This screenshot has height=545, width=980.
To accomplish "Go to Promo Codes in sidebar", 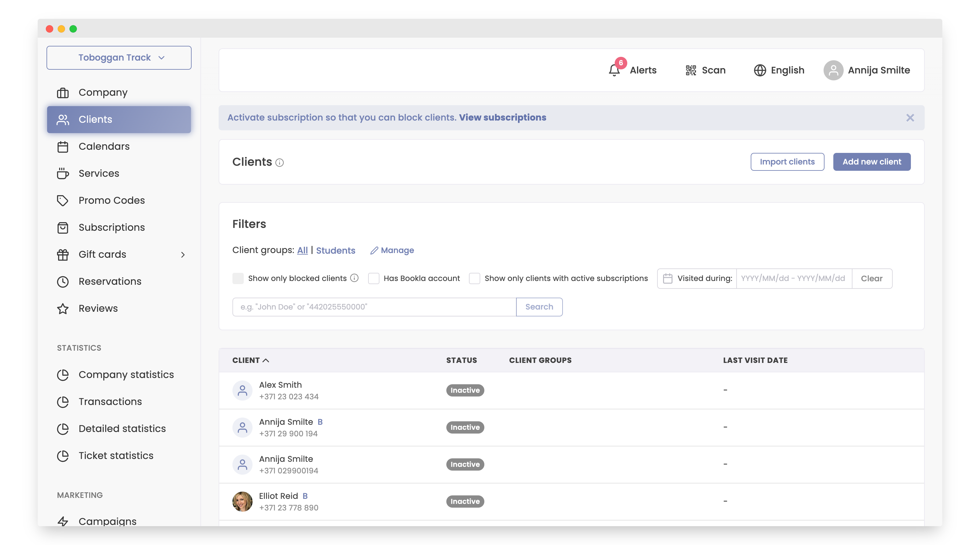I will point(112,200).
